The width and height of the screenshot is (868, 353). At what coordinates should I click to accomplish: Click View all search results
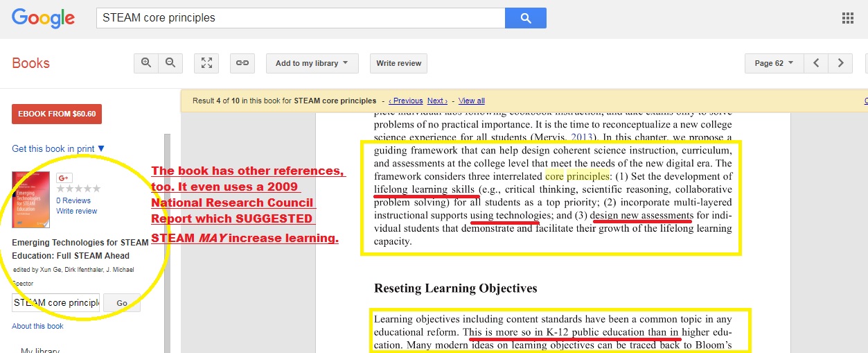click(x=472, y=101)
